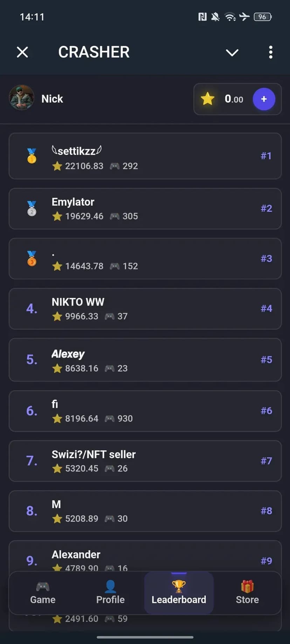Tap Nick's profile avatar picture
This screenshot has width=290, height=644.
[21, 98]
